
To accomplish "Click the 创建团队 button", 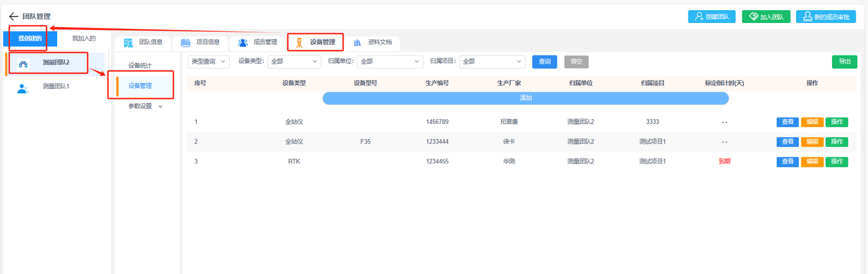I will [712, 17].
